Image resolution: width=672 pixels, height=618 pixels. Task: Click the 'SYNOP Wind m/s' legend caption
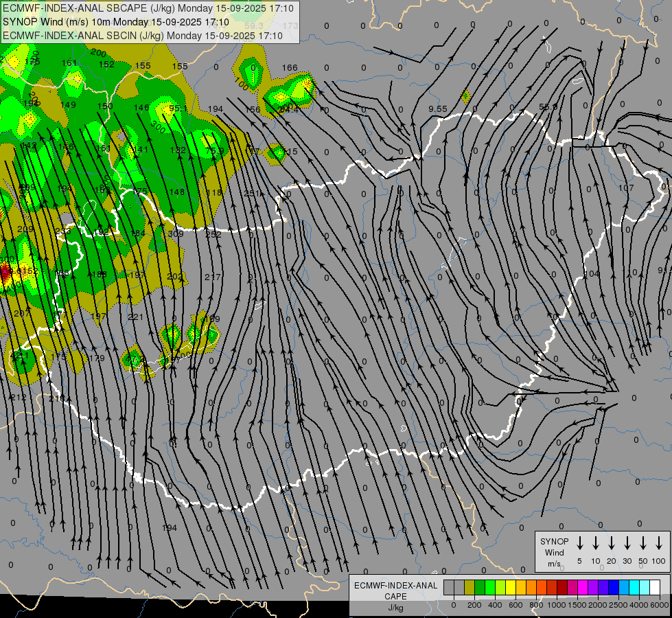click(x=554, y=552)
